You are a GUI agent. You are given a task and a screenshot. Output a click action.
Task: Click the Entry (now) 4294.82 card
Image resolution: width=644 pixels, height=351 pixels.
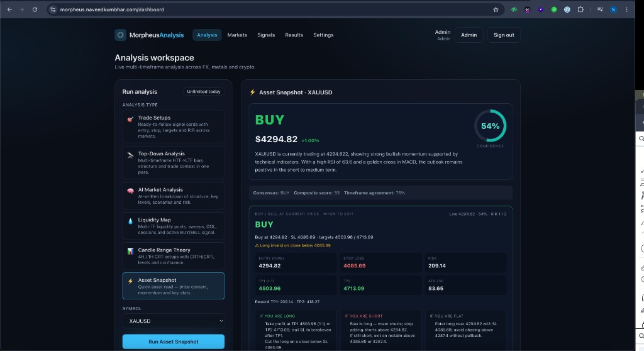pos(296,262)
